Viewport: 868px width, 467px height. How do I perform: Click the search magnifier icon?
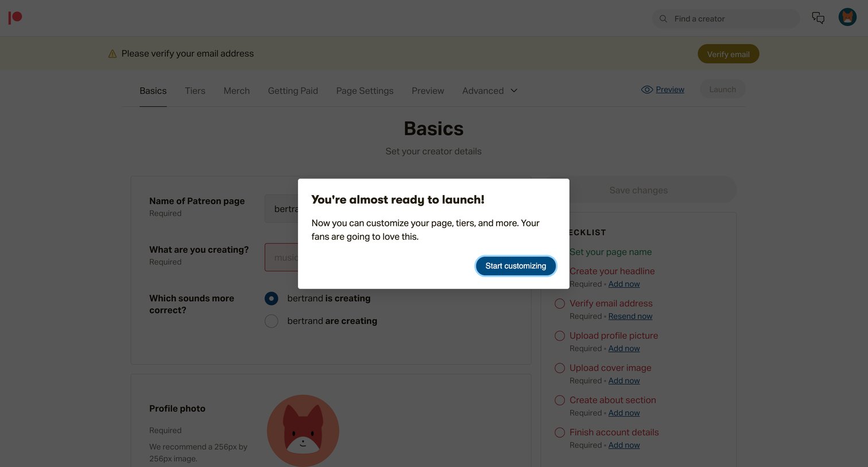tap(663, 19)
